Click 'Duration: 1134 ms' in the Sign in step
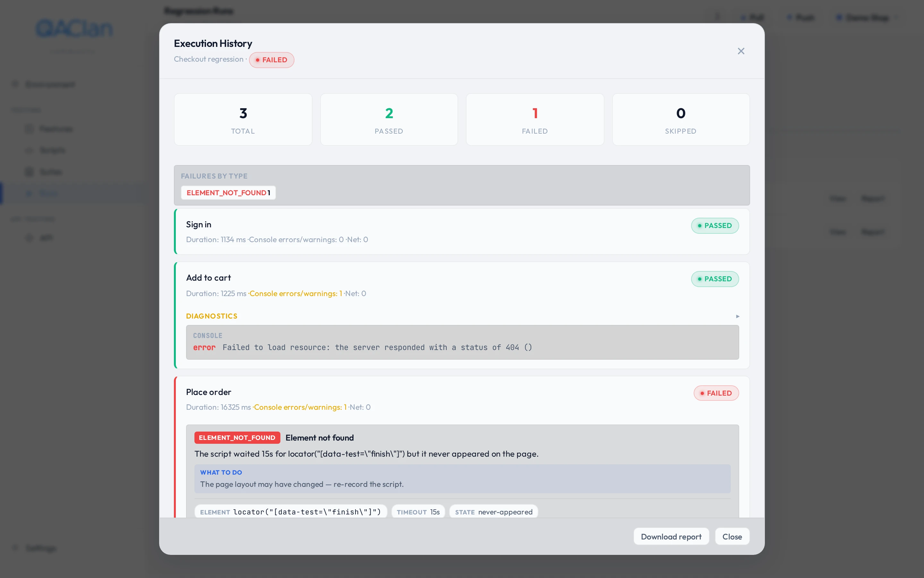924x578 pixels. tap(216, 240)
